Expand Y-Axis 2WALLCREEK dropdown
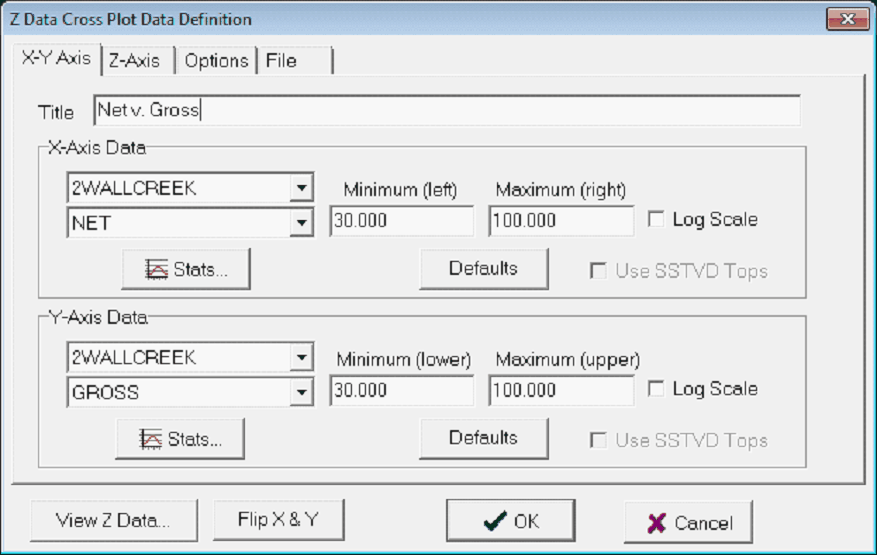 [301, 357]
